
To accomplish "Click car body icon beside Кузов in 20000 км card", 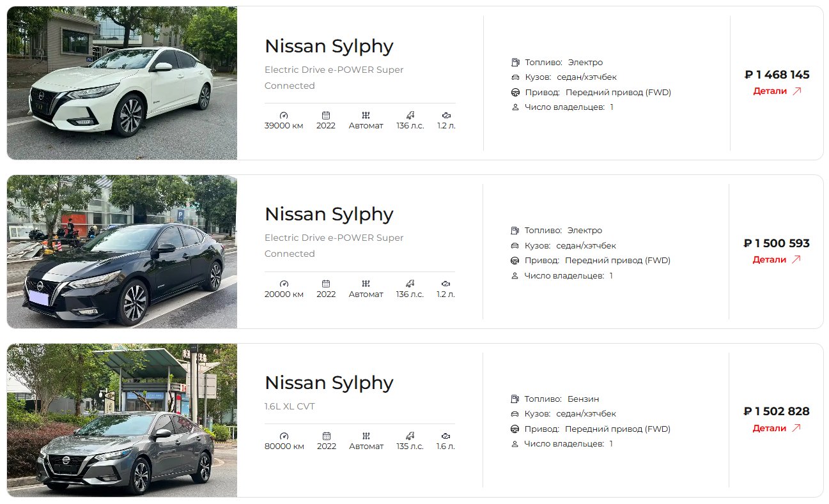I will pyautogui.click(x=515, y=245).
